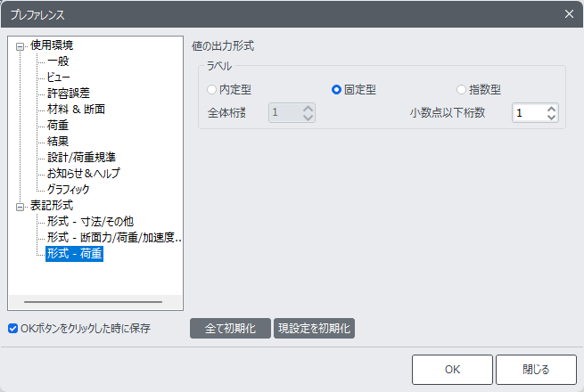The width and height of the screenshot is (584, 392).
Task: Select 荷重 under 使用環境
Action: point(58,125)
